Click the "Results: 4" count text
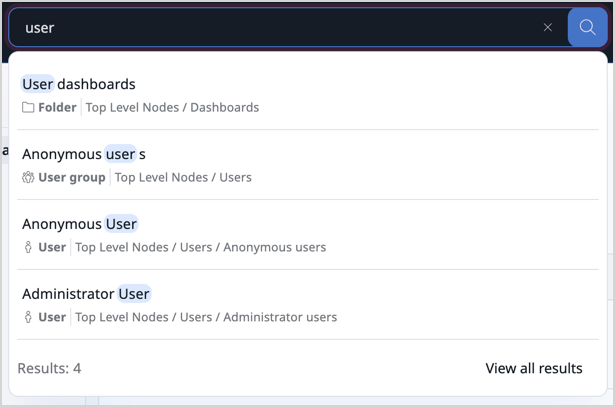615x407 pixels. 49,368
